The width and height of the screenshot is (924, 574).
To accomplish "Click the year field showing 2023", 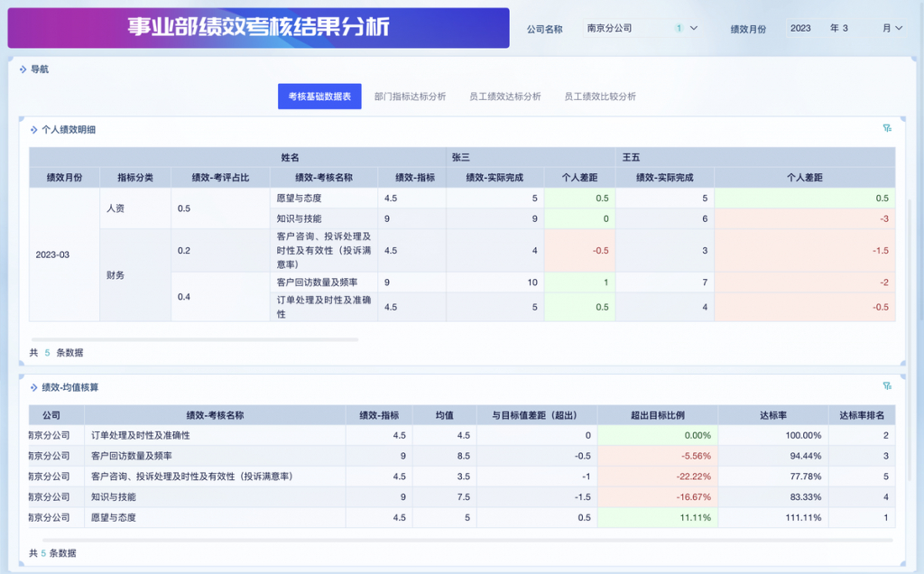I will [800, 28].
